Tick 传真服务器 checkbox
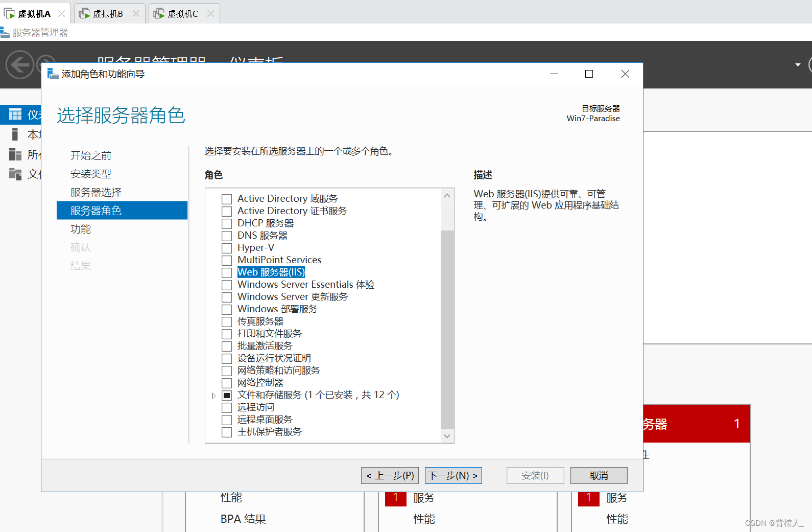Screen dimensions: 812x532 tap(227, 321)
